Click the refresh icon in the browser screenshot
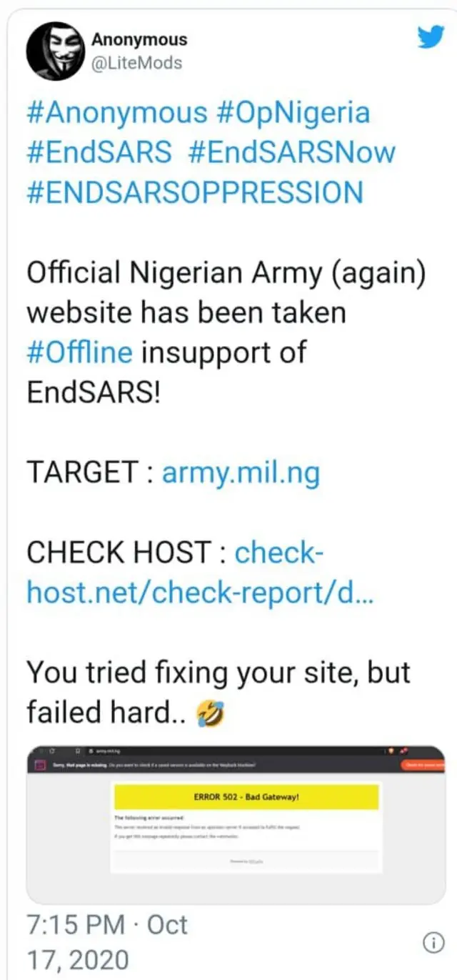 point(51,750)
